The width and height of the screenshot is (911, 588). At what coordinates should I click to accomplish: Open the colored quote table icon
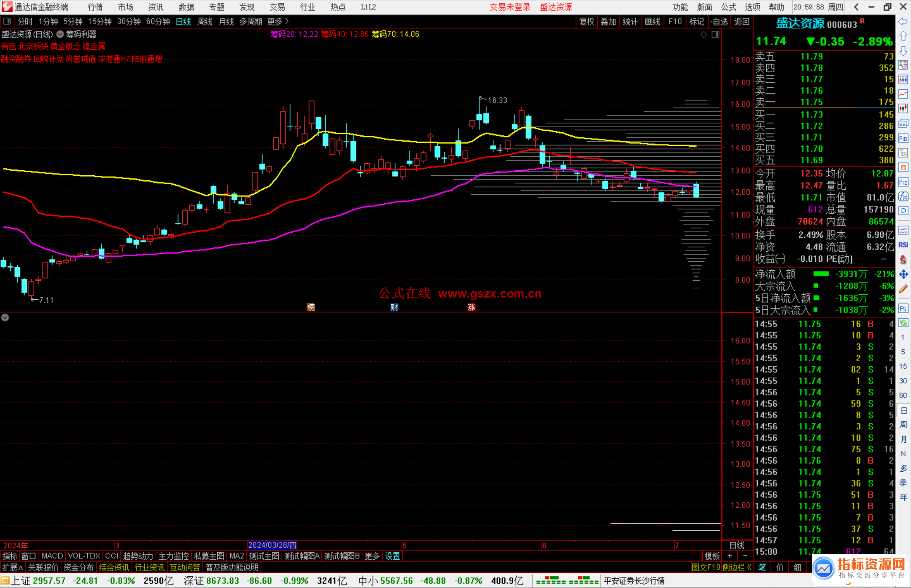tap(903, 80)
